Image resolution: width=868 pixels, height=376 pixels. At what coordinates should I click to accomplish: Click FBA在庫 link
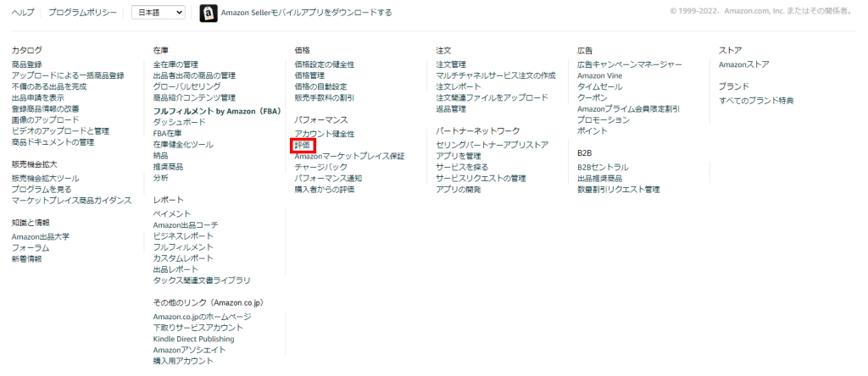point(167,133)
